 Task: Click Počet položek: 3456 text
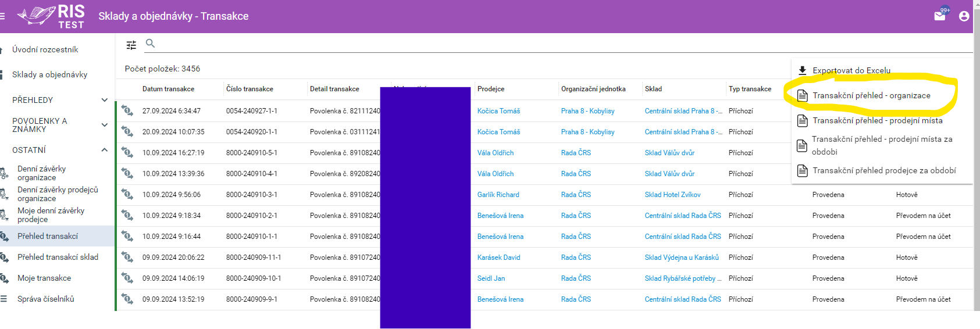[162, 69]
